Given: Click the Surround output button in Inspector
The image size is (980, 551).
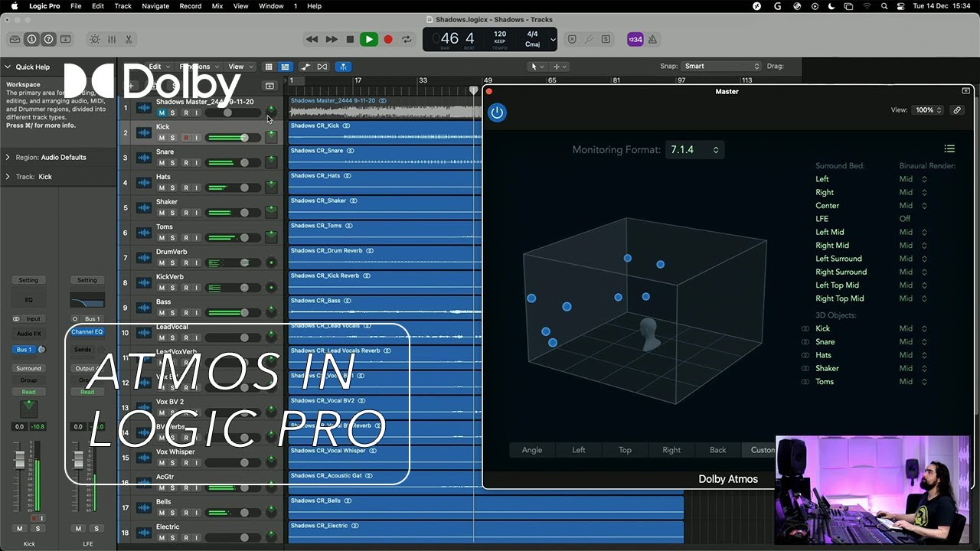Looking at the screenshot, I should 28,368.
